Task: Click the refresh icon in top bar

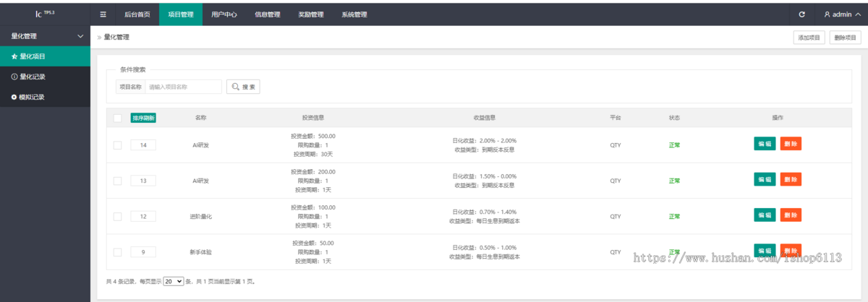Action: click(x=801, y=14)
